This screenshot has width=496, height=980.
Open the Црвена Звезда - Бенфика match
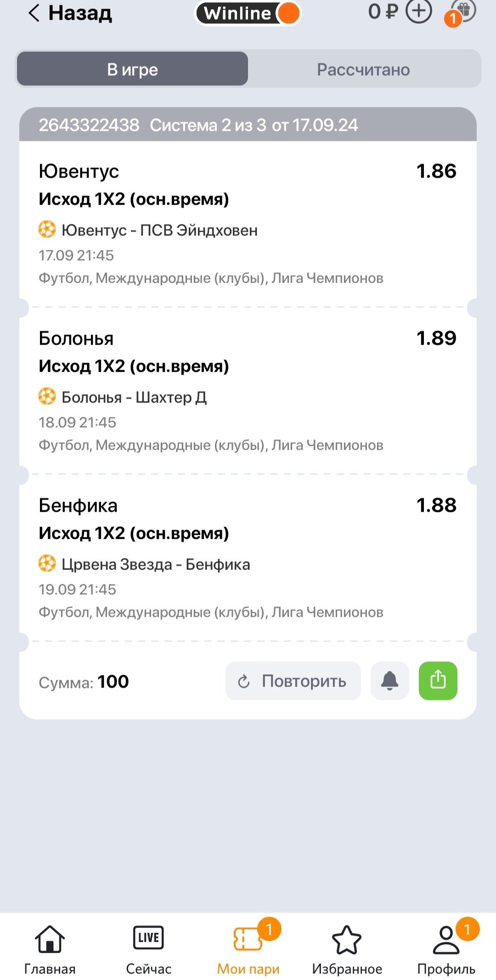tap(156, 564)
